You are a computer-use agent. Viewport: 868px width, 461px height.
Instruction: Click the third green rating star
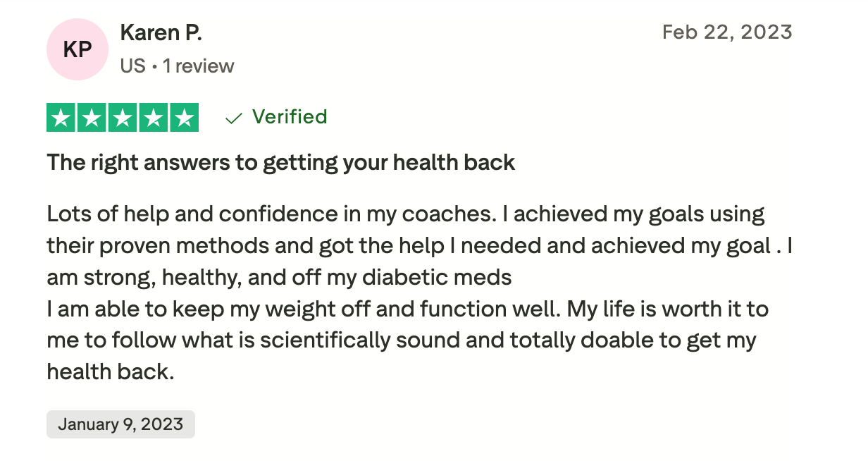(x=123, y=118)
